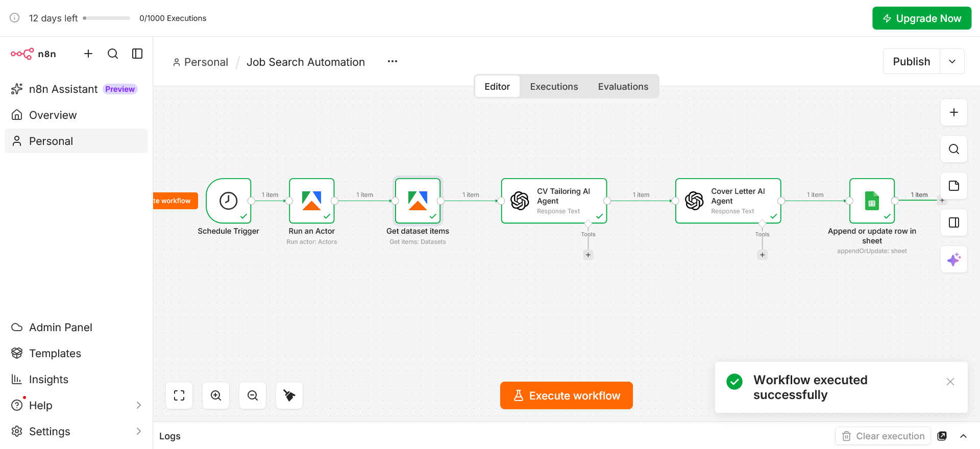
Task: Toggle focus panel icon on right toolbar
Action: (x=954, y=222)
